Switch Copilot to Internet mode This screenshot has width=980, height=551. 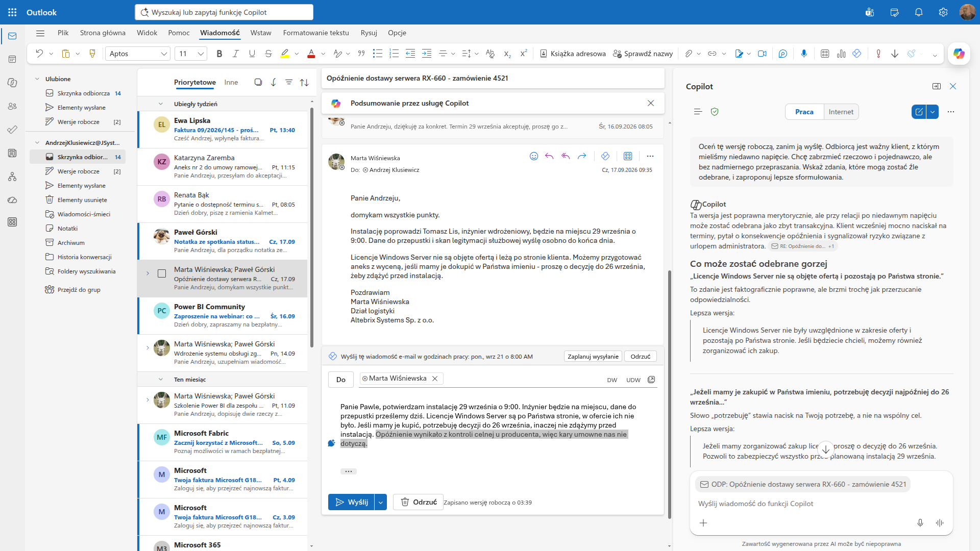point(841,112)
